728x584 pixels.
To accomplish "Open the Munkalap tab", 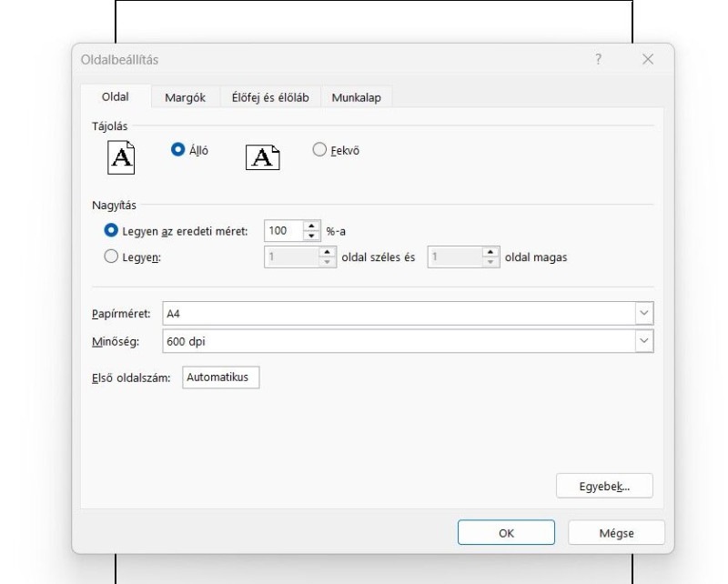I will [356, 97].
